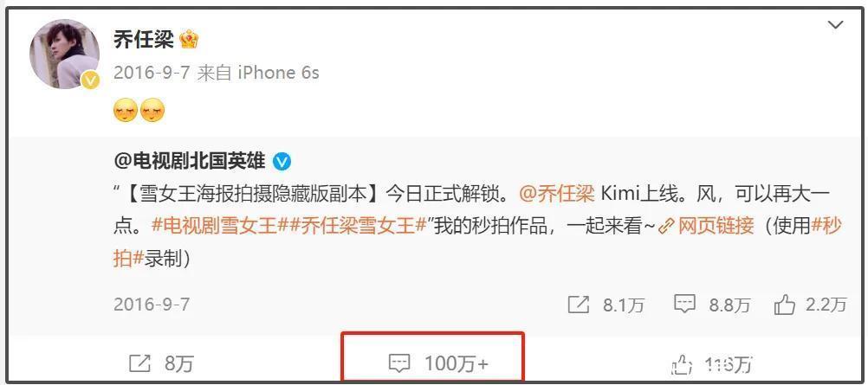Click the comment icon showing 8.8万

pos(684,305)
